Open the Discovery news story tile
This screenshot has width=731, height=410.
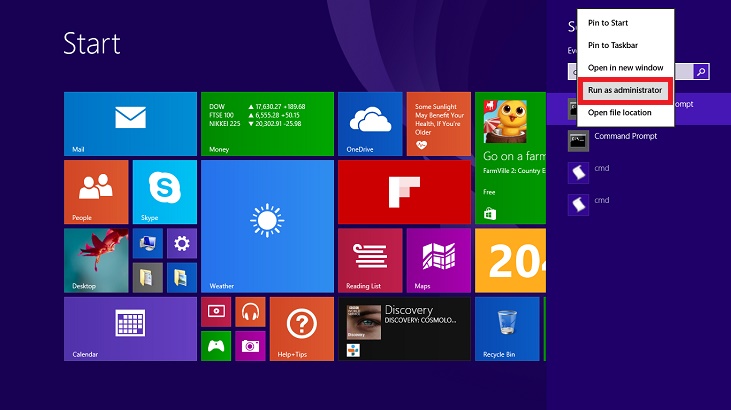(x=404, y=328)
